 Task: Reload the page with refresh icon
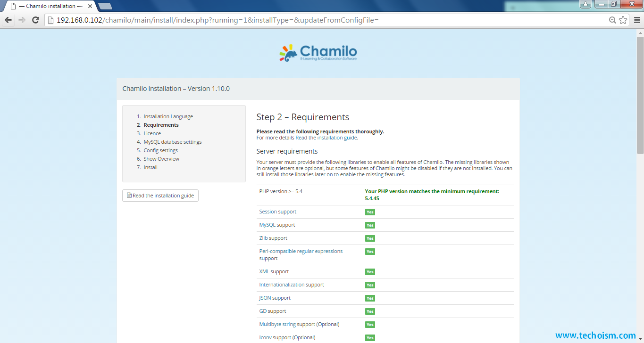coord(35,20)
